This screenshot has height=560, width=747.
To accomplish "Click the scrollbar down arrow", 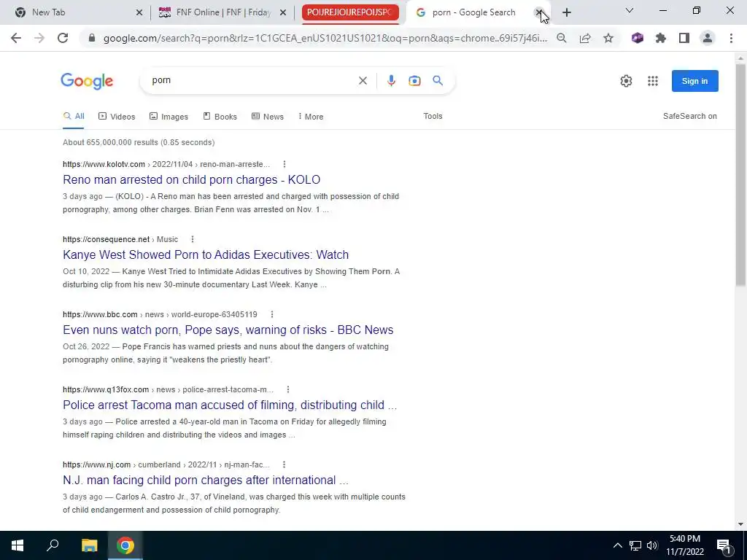I will click(740, 524).
